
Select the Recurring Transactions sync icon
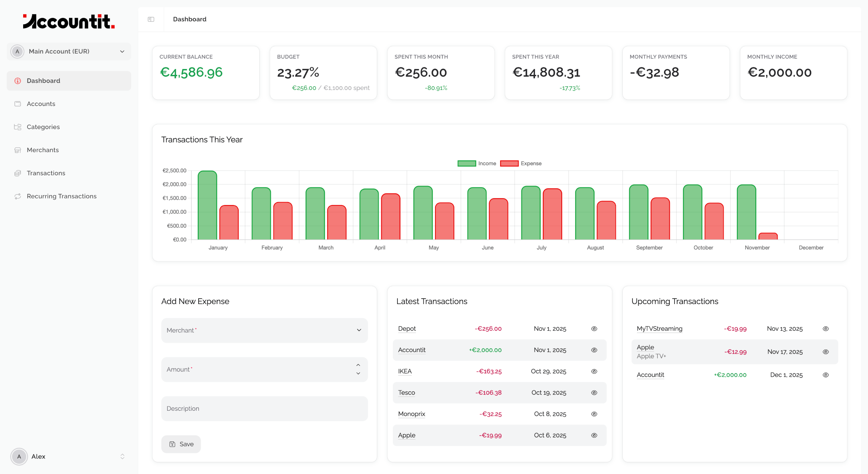[x=18, y=196]
